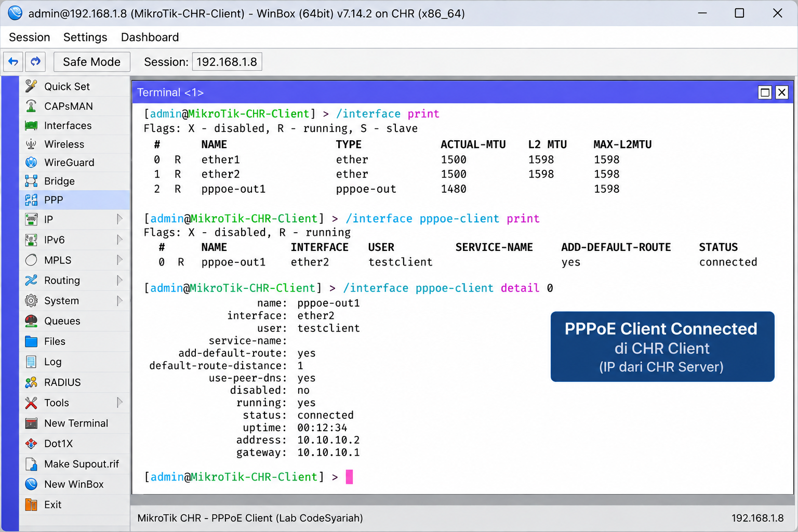Open the WireGuard icon
Image resolution: width=798 pixels, height=532 pixels.
(31, 162)
